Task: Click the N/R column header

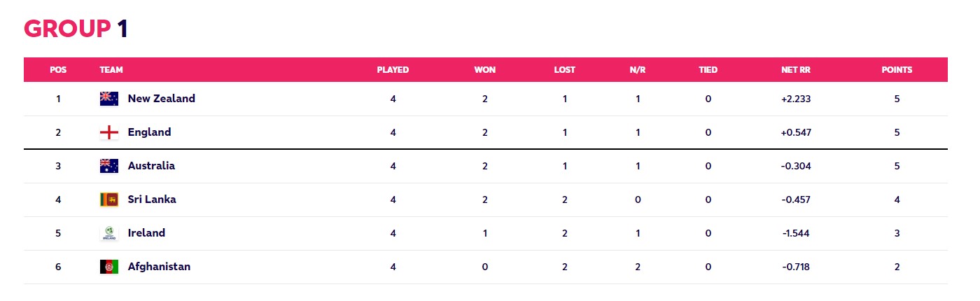Action: click(x=638, y=70)
